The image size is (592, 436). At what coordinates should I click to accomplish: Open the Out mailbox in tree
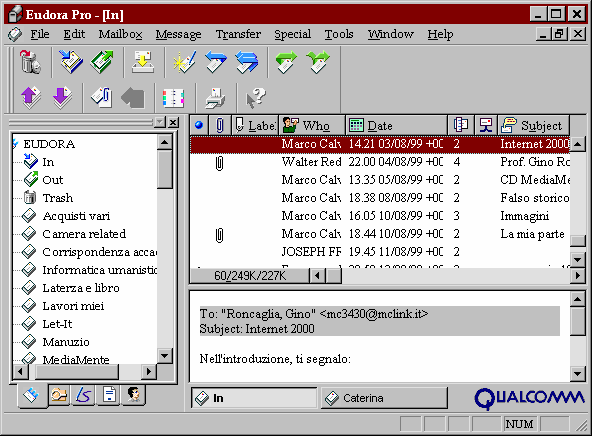click(x=43, y=180)
